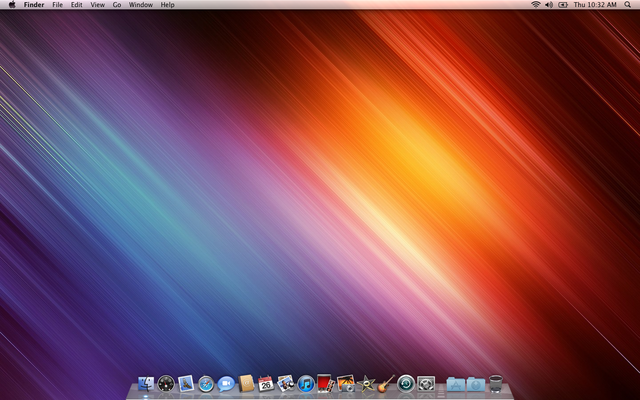Open the Apple menu
This screenshot has height=400, width=640.
12,4
